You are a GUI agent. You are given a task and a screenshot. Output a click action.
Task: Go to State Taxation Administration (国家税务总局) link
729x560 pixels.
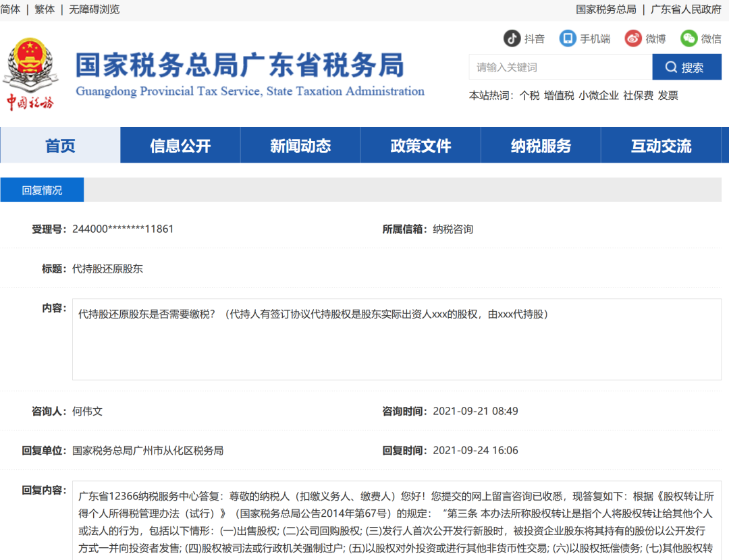(x=605, y=9)
